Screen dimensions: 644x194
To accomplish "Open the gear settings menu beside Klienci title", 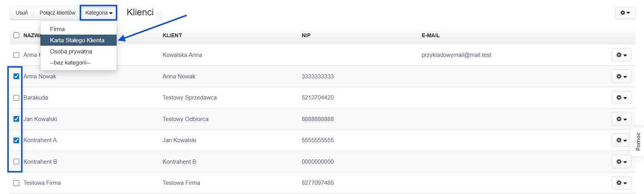I will [x=625, y=13].
